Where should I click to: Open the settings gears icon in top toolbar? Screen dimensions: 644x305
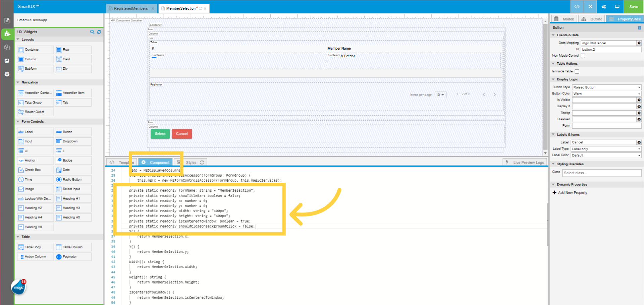tap(603, 6)
